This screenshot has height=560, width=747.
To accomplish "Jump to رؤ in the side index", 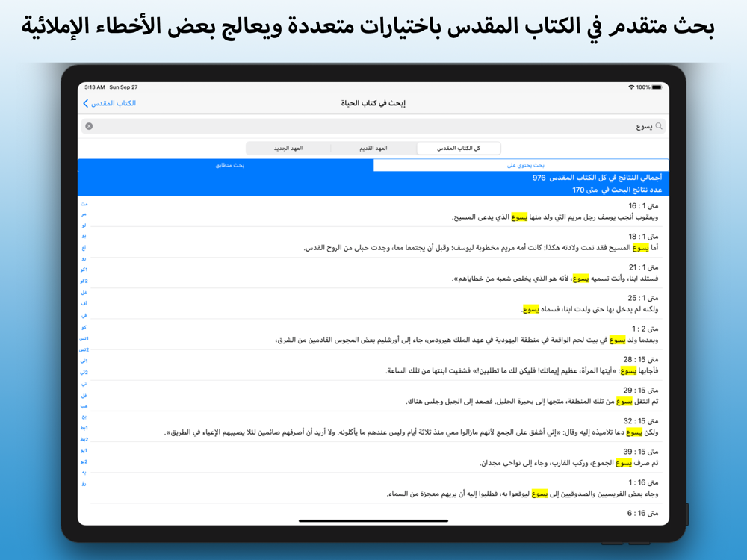I will pyautogui.click(x=84, y=484).
